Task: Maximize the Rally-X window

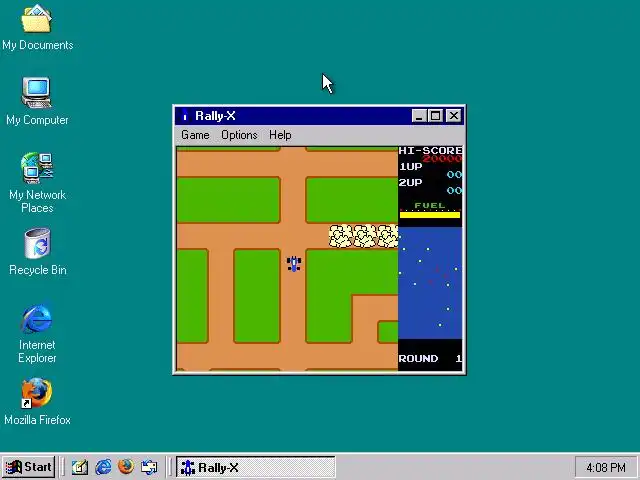Action: pos(436,116)
